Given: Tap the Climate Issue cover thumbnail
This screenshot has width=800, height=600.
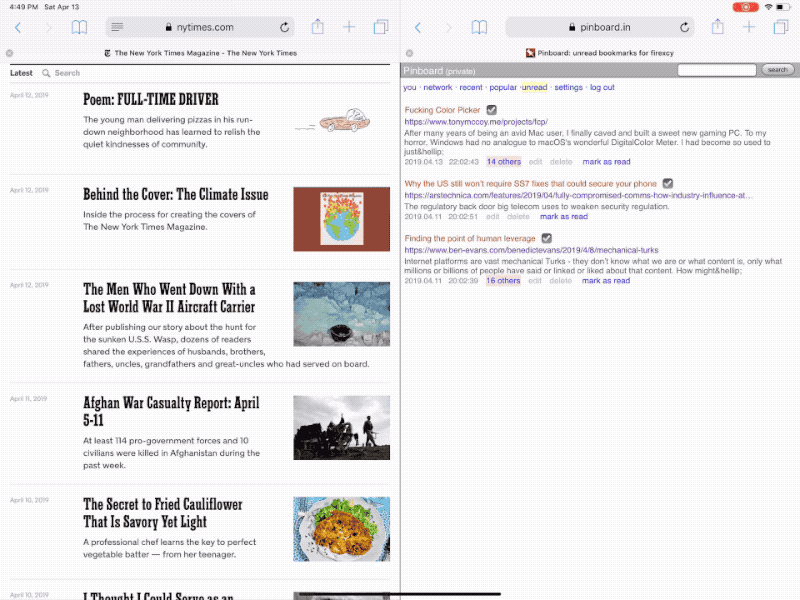Looking at the screenshot, I should 341,219.
